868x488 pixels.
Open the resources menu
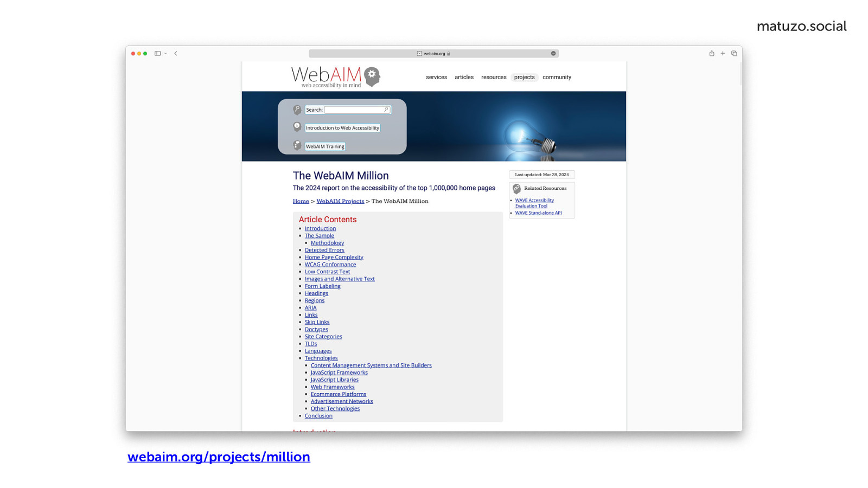494,77
